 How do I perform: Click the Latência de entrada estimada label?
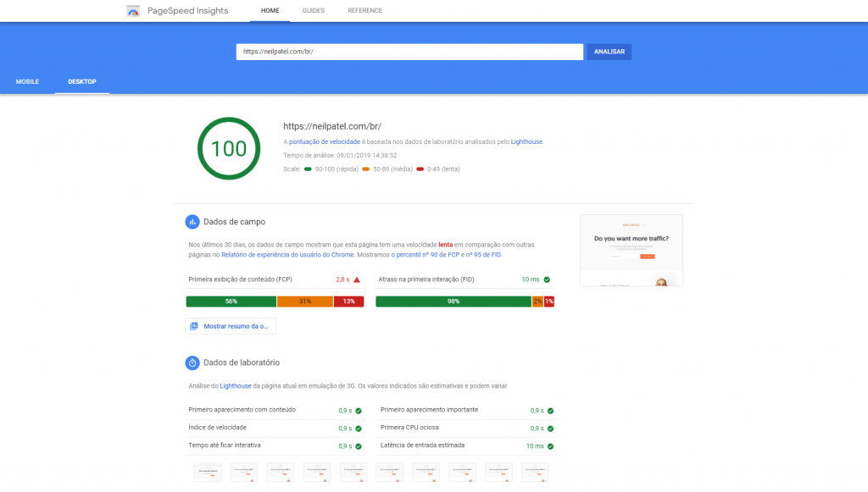click(422, 445)
